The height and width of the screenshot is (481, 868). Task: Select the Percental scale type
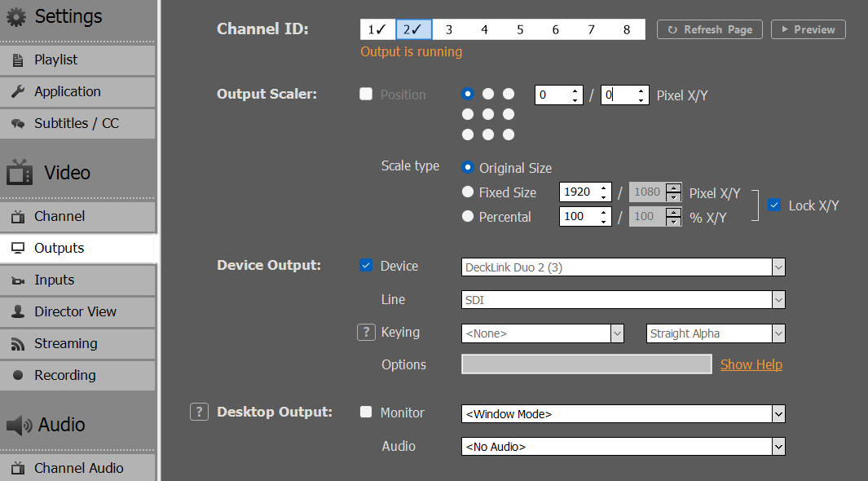click(468, 216)
